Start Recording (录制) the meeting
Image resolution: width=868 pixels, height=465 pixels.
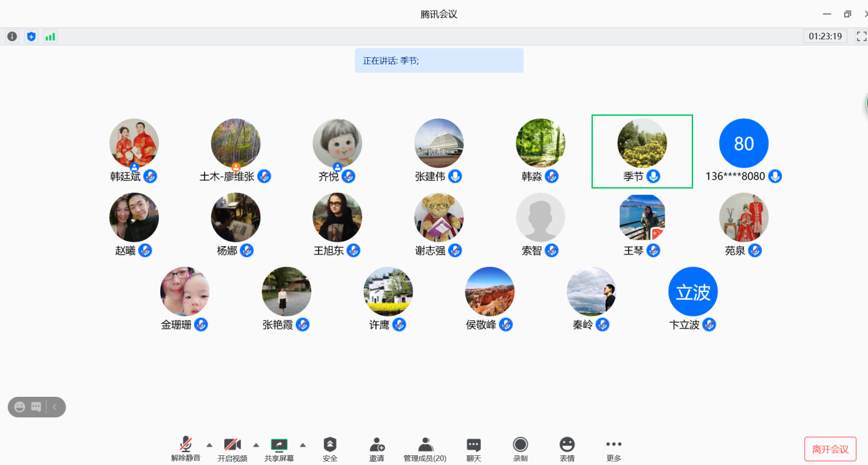(520, 448)
